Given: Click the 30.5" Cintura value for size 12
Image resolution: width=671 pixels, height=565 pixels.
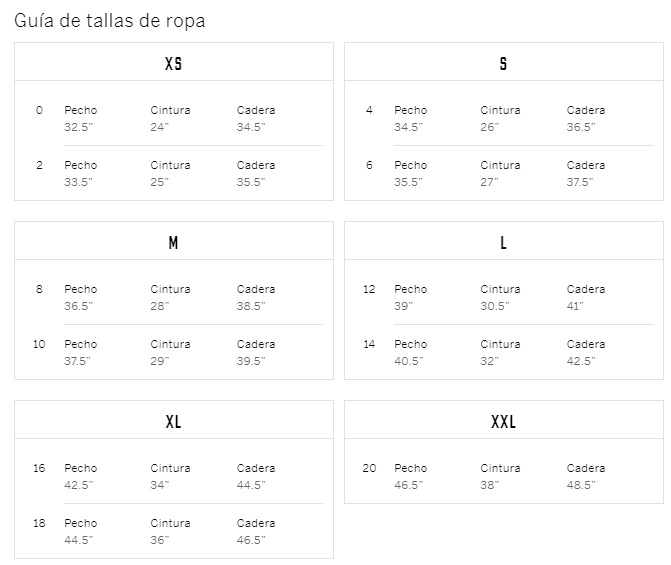Looking at the screenshot, I should [x=494, y=306].
